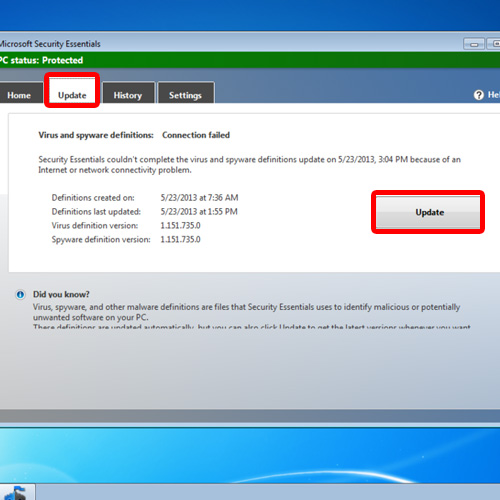The width and height of the screenshot is (500, 500).
Task: Click the 'Definitions last updated:' label
Action: (x=96, y=212)
